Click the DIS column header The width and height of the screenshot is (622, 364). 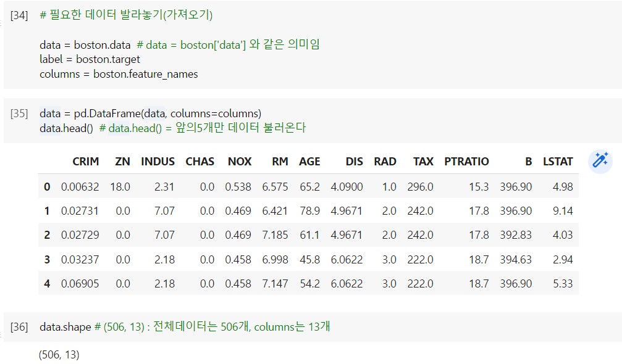click(x=355, y=162)
